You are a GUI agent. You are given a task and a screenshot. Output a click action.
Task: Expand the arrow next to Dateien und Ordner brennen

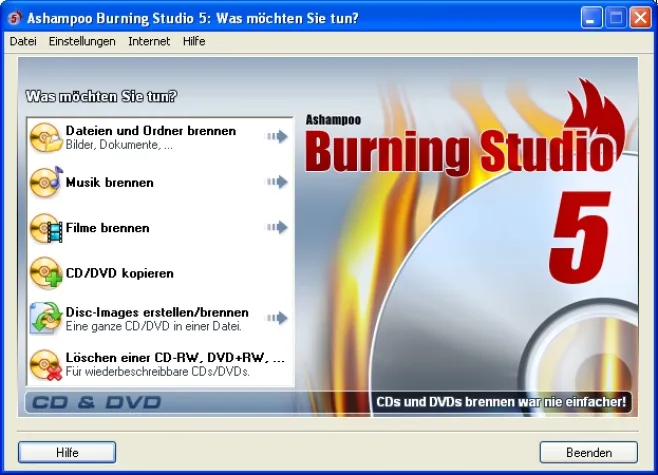[277, 136]
